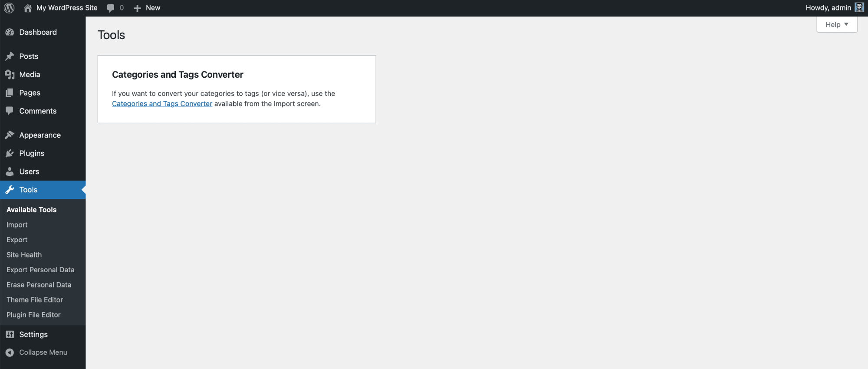Open the Settings menu item
868x369 pixels.
coord(33,334)
